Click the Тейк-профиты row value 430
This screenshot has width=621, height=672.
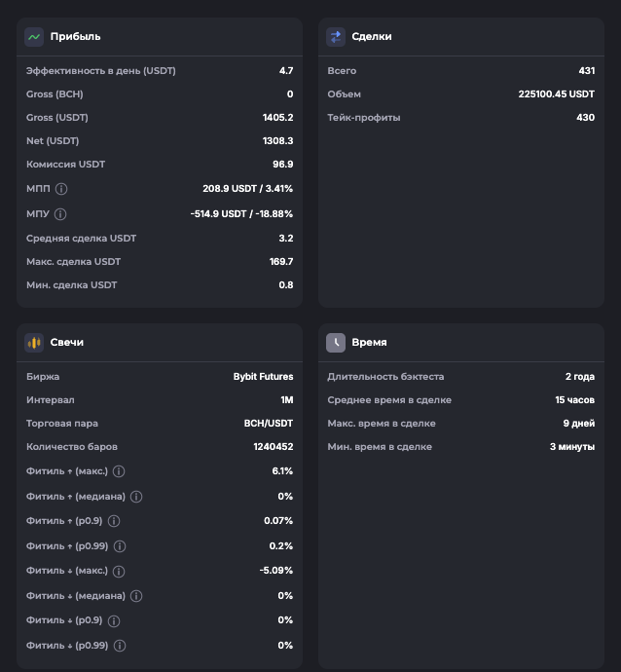pos(585,118)
